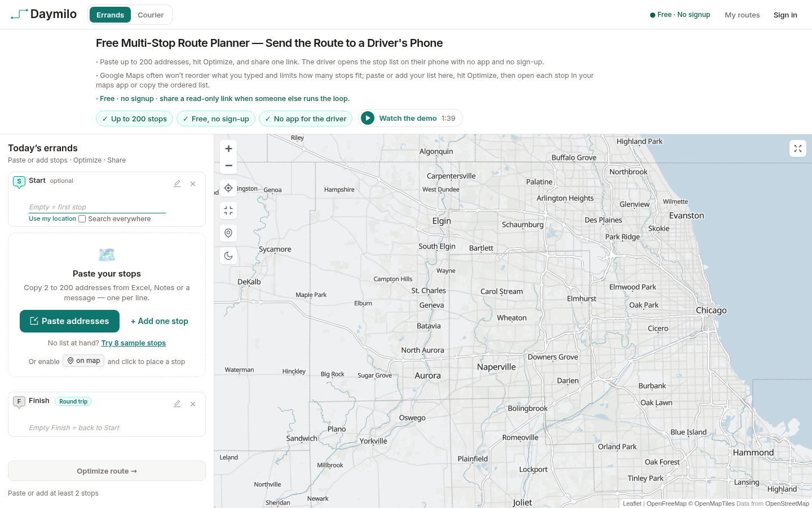Screen dimensions: 812x508
Task: Clear the Start stop
Action: click(193, 183)
